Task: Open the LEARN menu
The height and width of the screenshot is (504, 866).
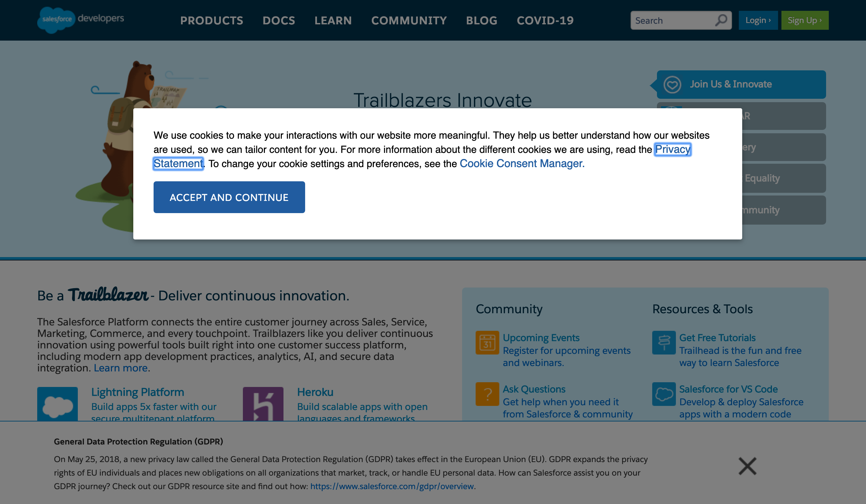Action: [333, 20]
